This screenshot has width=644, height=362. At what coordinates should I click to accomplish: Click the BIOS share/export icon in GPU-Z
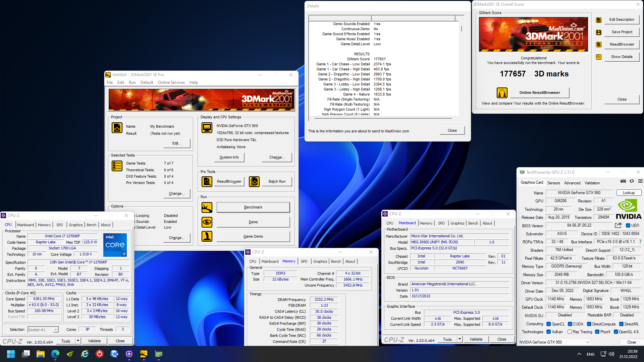pyautogui.click(x=618, y=225)
